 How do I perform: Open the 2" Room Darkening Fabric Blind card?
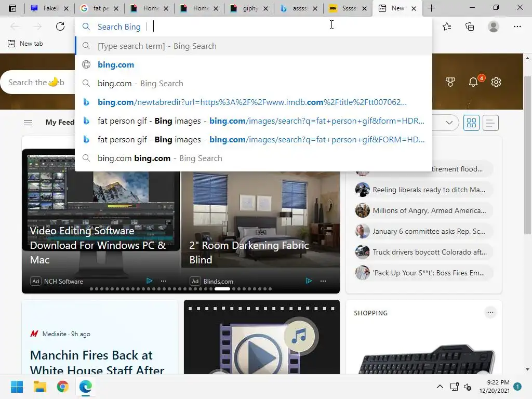(x=260, y=231)
